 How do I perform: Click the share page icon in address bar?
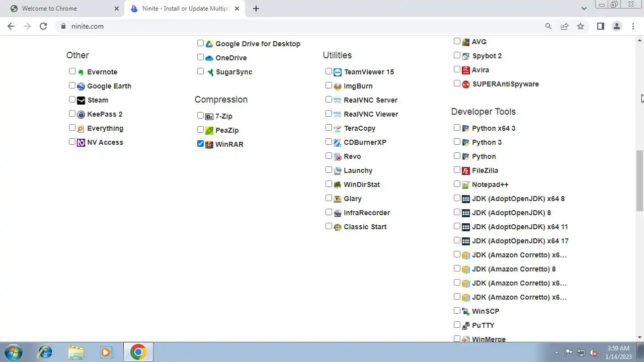tap(565, 26)
